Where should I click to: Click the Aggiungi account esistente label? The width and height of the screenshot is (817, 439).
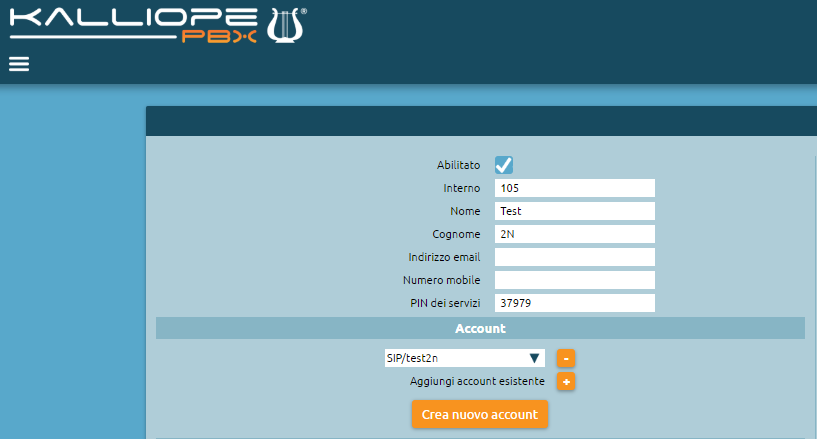coord(477,381)
